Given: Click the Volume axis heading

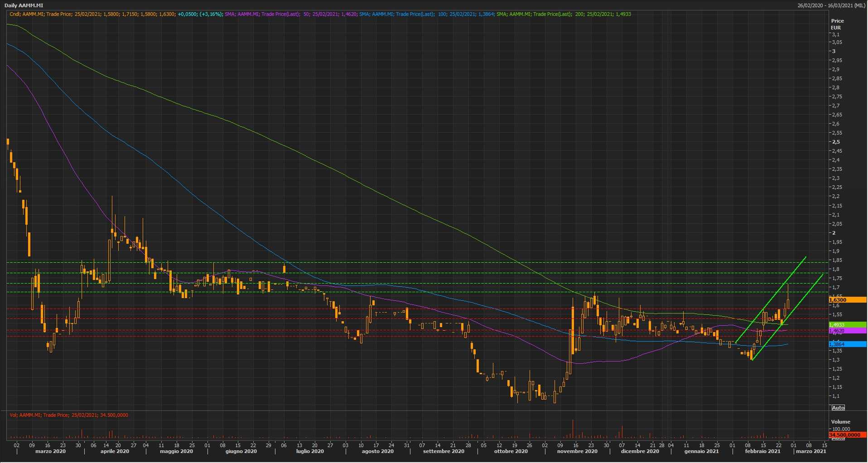Looking at the screenshot, I should [x=840, y=422].
